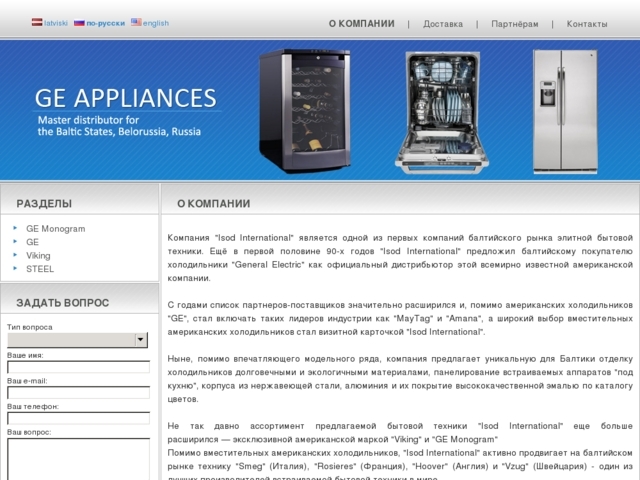
Task: Click the dishwasher image in banner
Action: pos(442,113)
